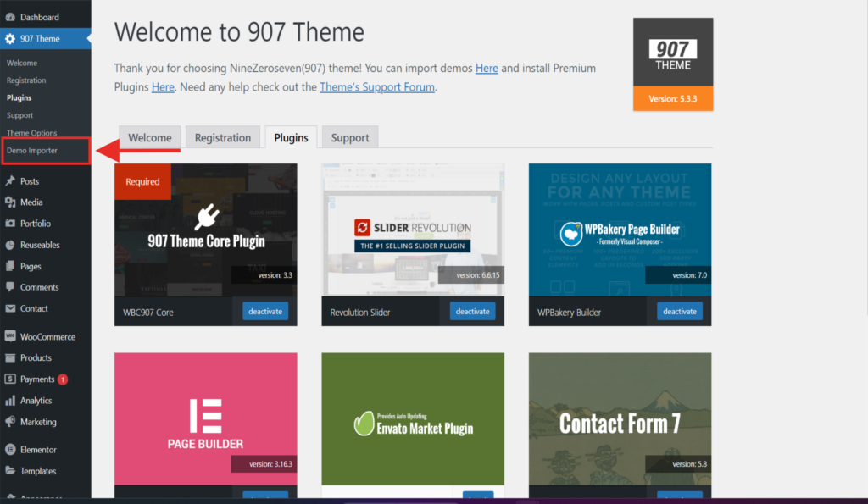Click the Comments bubble icon

point(10,287)
